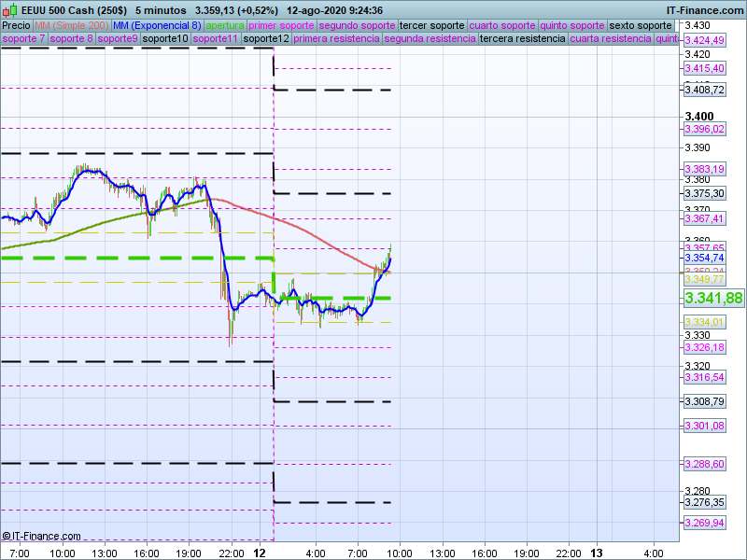Click the quinto soporte legend label
The height and width of the screenshot is (560, 747).
573,25
